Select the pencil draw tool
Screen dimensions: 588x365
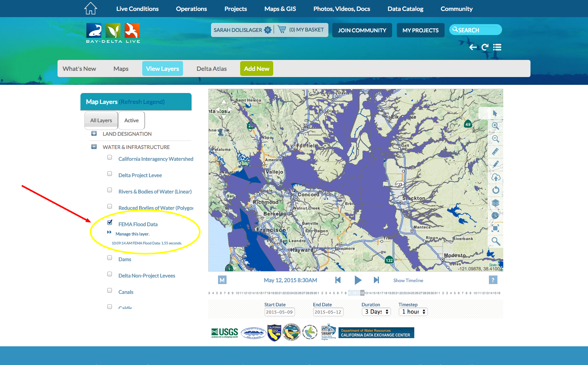point(496,164)
